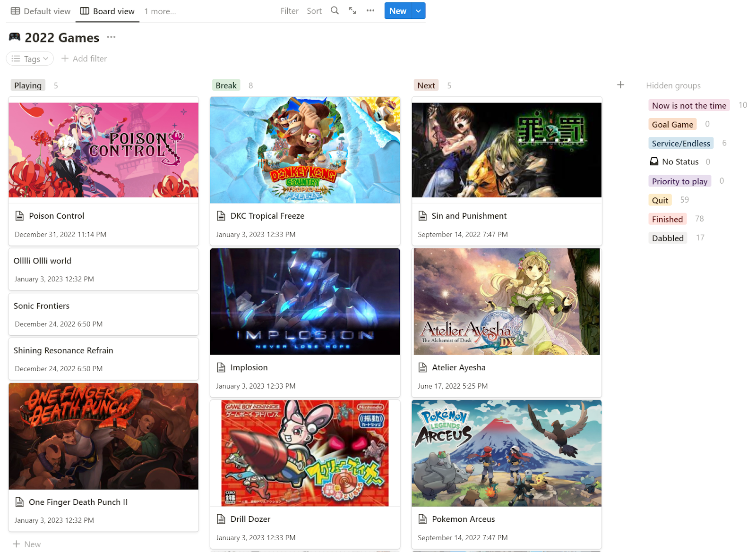Open the Drill Dozer cover image
The height and width of the screenshot is (552, 756).
[x=305, y=453]
